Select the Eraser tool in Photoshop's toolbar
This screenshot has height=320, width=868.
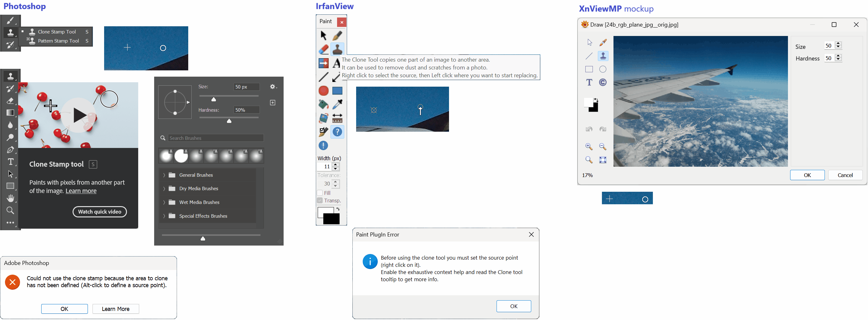10,100
